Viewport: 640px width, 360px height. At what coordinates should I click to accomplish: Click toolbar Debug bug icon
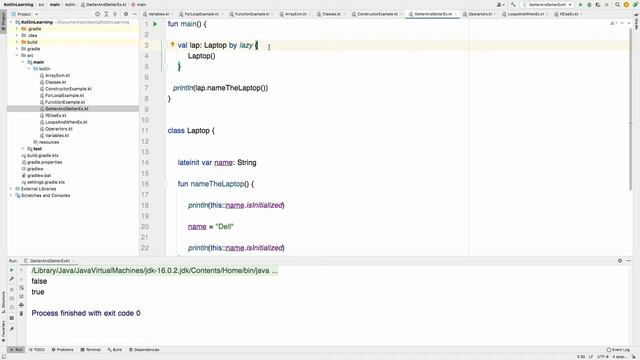click(x=589, y=4)
